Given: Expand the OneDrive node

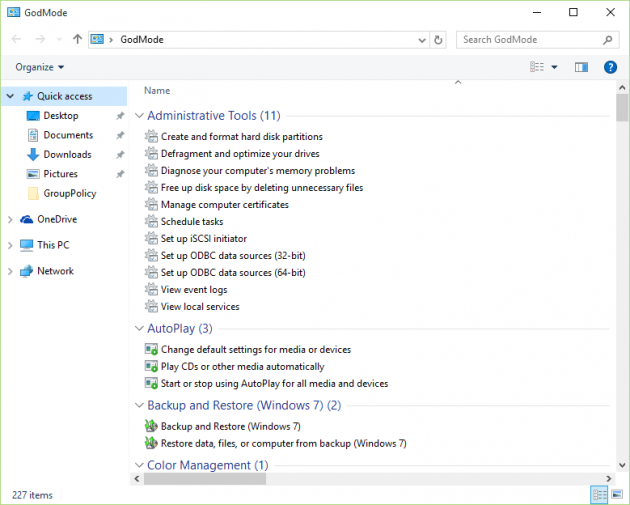Looking at the screenshot, I should point(10,219).
